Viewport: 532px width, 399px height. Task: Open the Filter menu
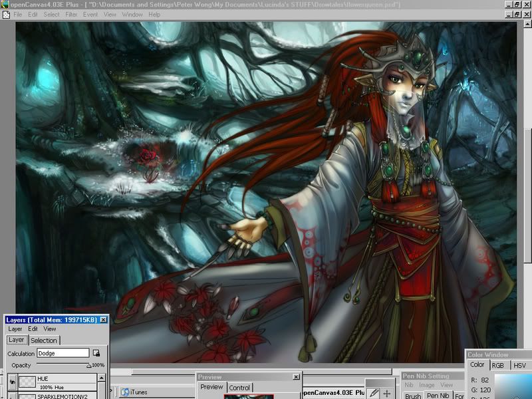coord(71,15)
